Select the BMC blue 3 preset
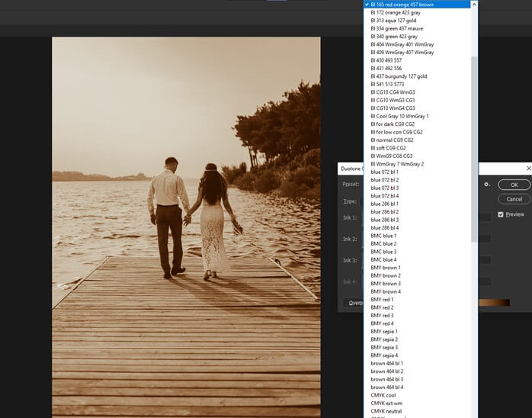Screen dimensions: 532x418 point(383,252)
